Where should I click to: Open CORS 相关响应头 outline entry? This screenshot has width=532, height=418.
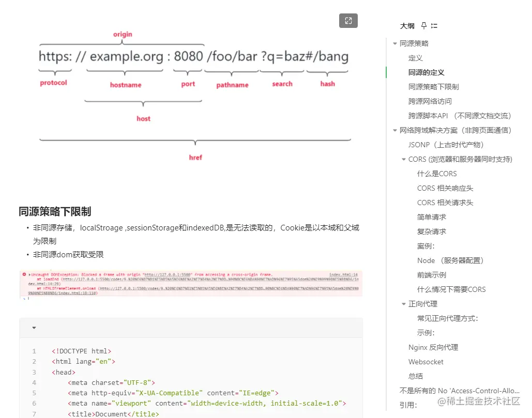point(445,188)
